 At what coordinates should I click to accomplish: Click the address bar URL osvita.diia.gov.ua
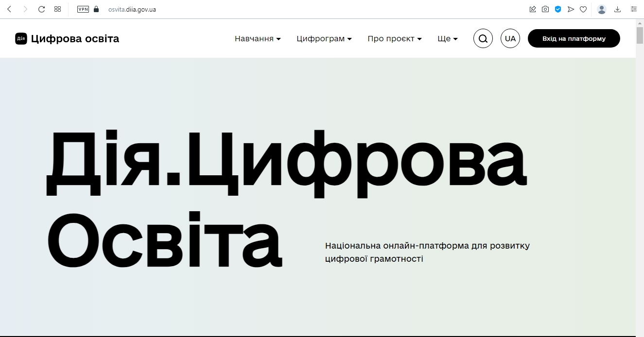(132, 9)
